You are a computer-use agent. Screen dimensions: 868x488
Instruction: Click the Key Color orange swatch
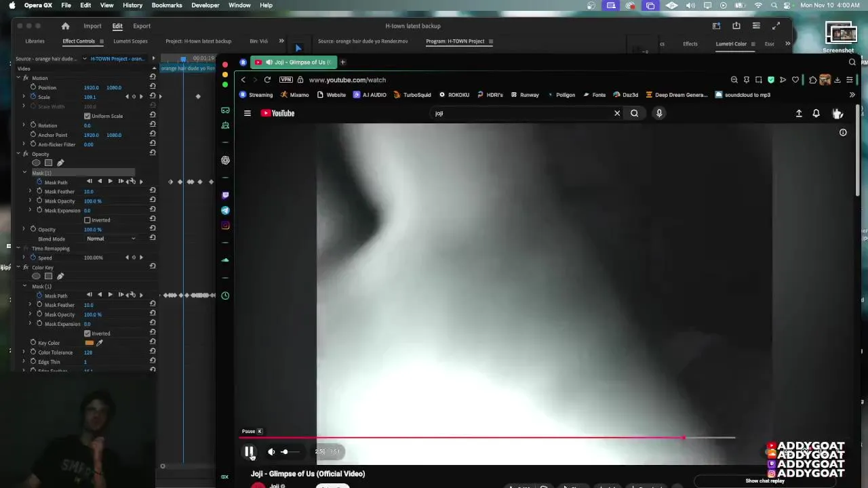pos(89,343)
